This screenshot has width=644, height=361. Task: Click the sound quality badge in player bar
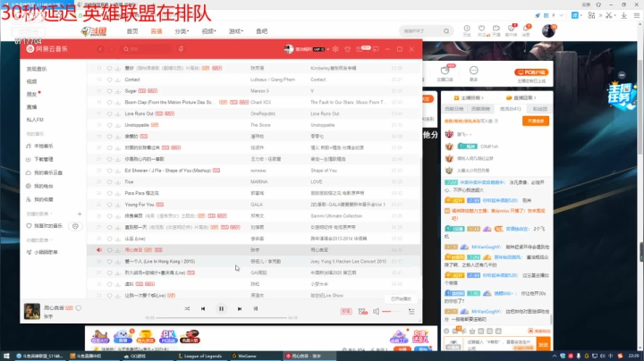[346, 312]
